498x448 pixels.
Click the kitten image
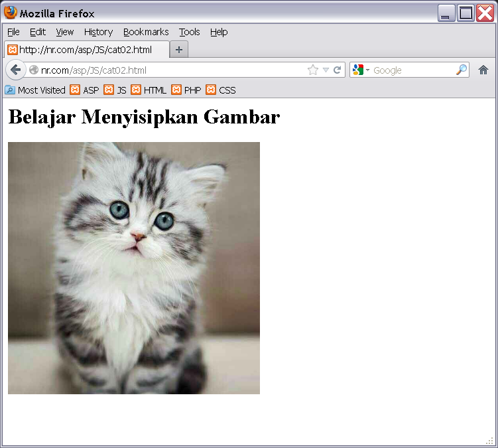[x=134, y=268]
